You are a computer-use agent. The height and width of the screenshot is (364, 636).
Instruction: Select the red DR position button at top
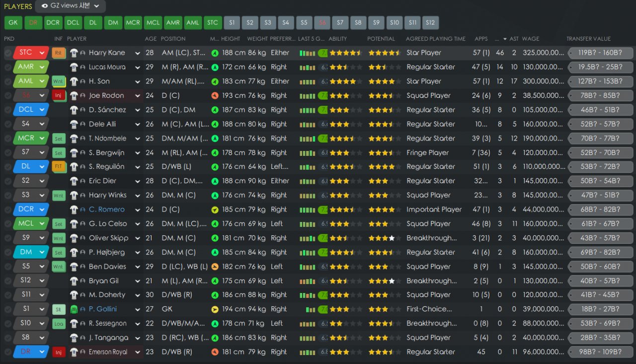point(33,22)
